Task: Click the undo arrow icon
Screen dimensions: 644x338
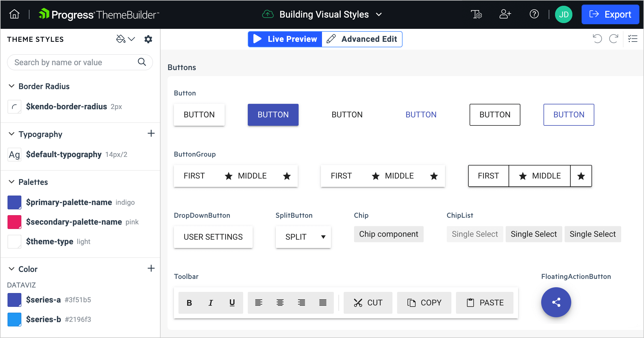Action: pyautogui.click(x=597, y=39)
